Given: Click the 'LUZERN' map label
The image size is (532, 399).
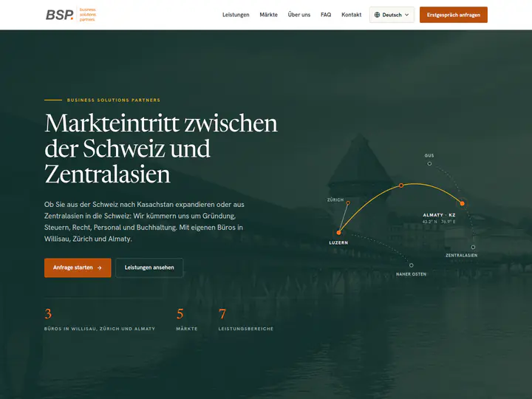Looking at the screenshot, I should coord(338,243).
